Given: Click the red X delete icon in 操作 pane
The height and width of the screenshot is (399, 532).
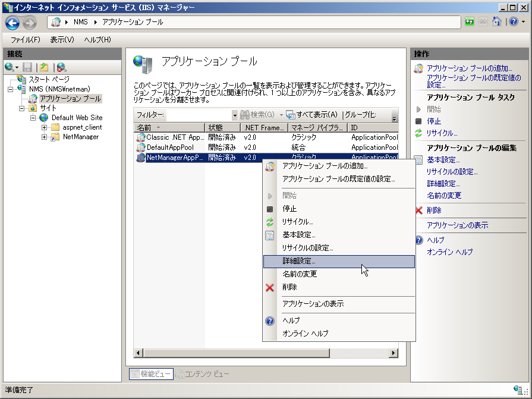Looking at the screenshot, I should [x=419, y=211].
